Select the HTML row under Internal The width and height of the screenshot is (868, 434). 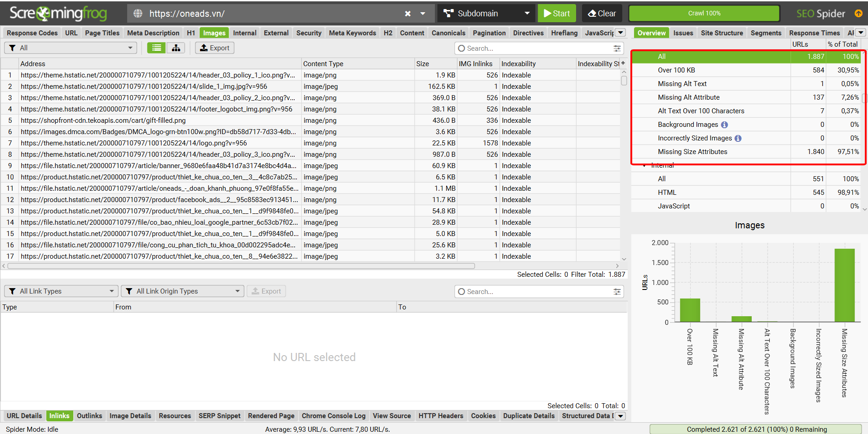tap(747, 193)
